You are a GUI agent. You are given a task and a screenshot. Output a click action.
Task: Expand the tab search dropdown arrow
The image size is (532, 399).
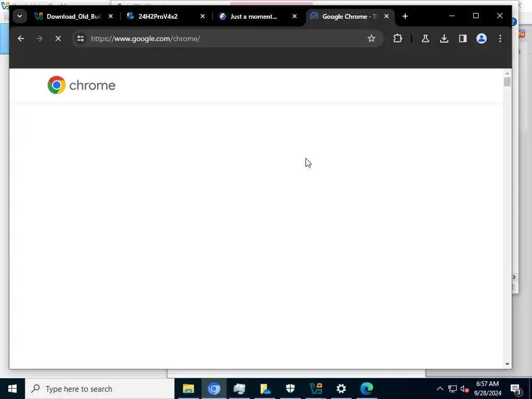20,16
